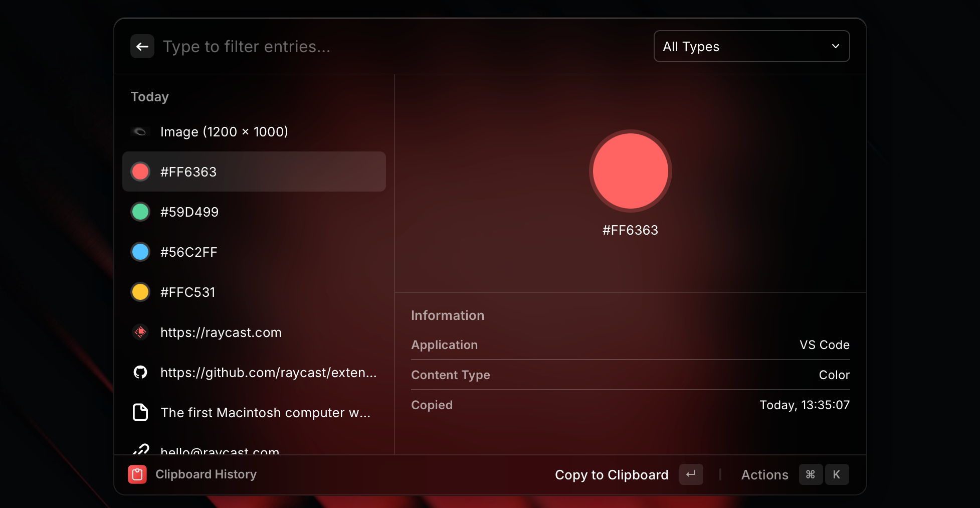Click the Raycast logo icon in list

(140, 332)
